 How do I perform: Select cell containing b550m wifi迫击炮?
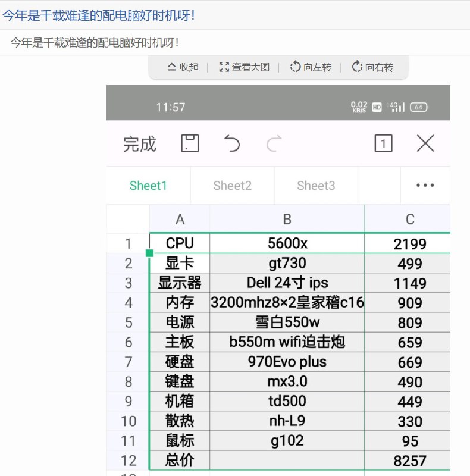(287, 342)
